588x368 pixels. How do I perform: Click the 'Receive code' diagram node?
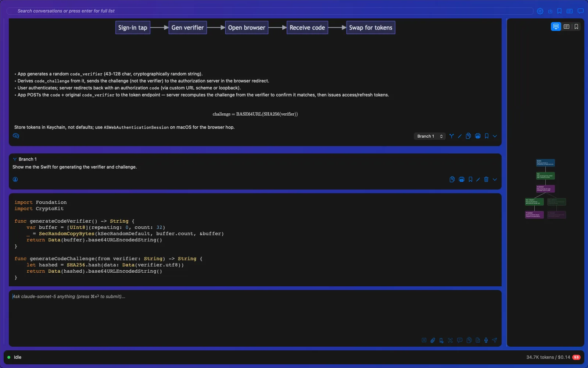pyautogui.click(x=307, y=28)
